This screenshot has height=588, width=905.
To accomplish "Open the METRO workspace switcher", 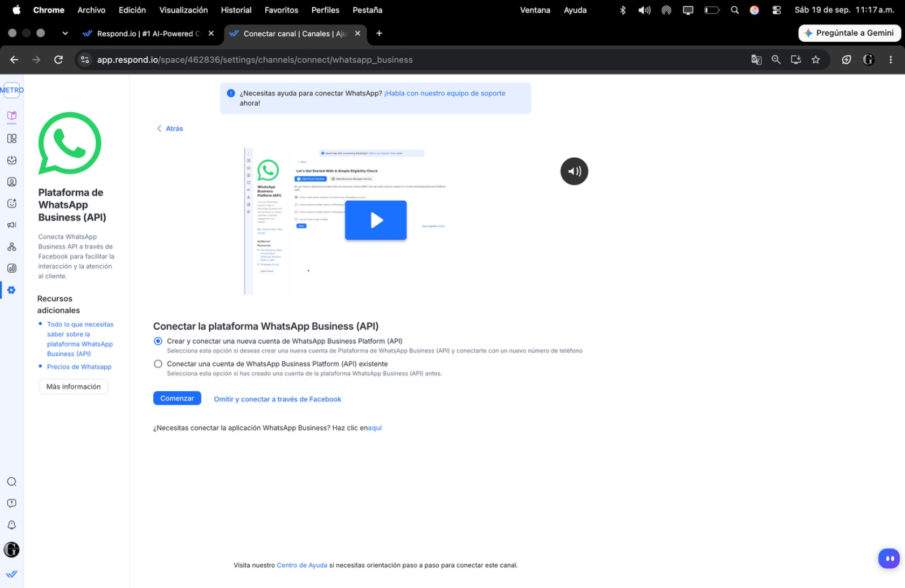I will coord(12,90).
